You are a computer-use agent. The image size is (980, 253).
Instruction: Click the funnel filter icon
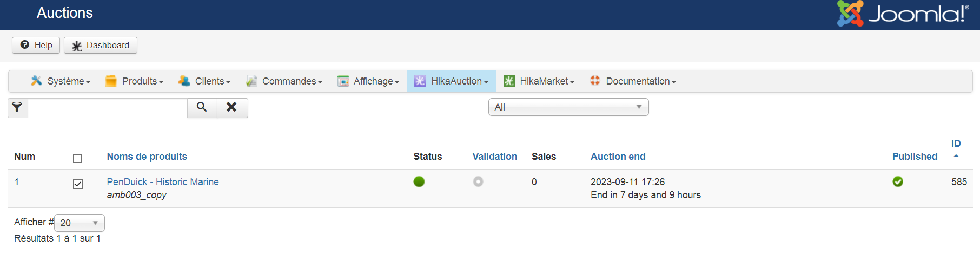[17, 107]
